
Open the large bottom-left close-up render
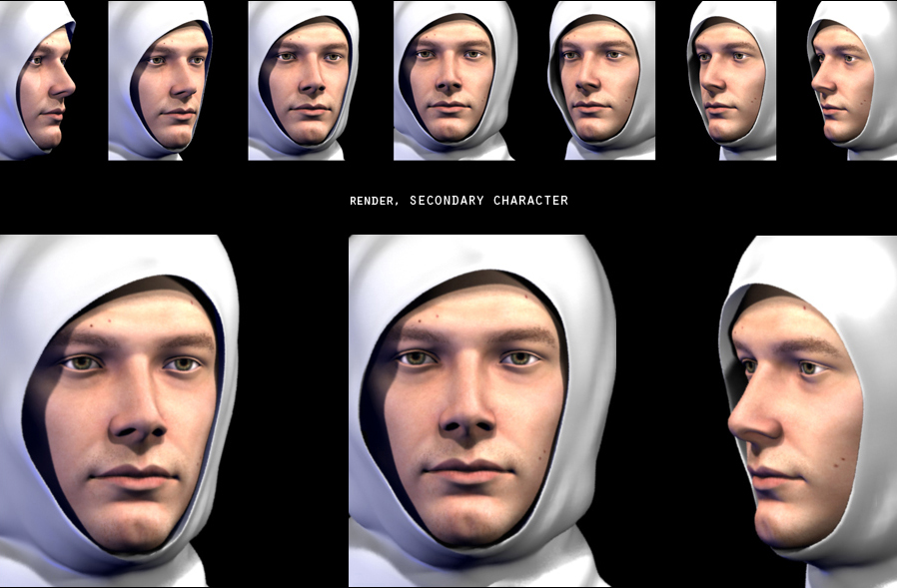coord(119,410)
